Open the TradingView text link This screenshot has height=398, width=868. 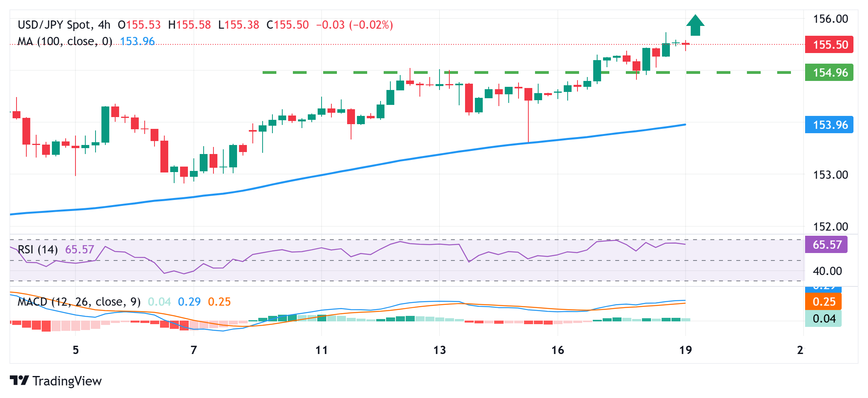pos(67,381)
